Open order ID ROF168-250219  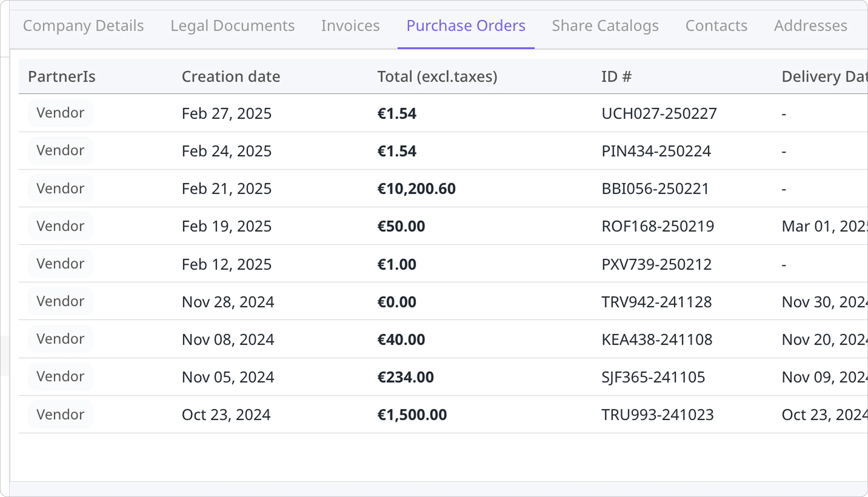[658, 226]
